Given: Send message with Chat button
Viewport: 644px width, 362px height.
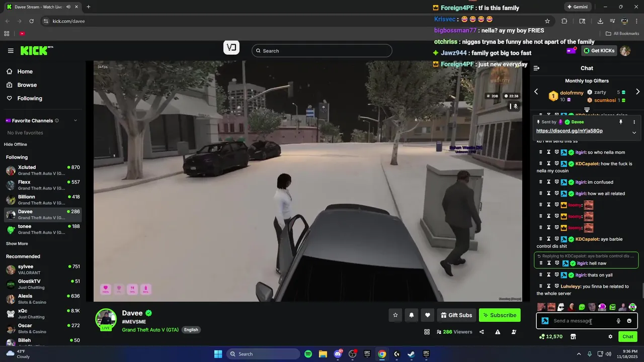Looking at the screenshot, I should coord(628,336).
